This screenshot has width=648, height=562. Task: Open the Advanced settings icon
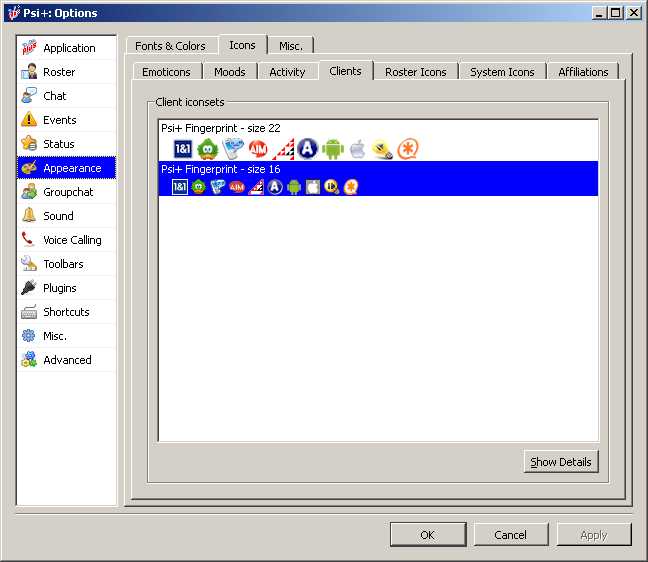(29, 360)
